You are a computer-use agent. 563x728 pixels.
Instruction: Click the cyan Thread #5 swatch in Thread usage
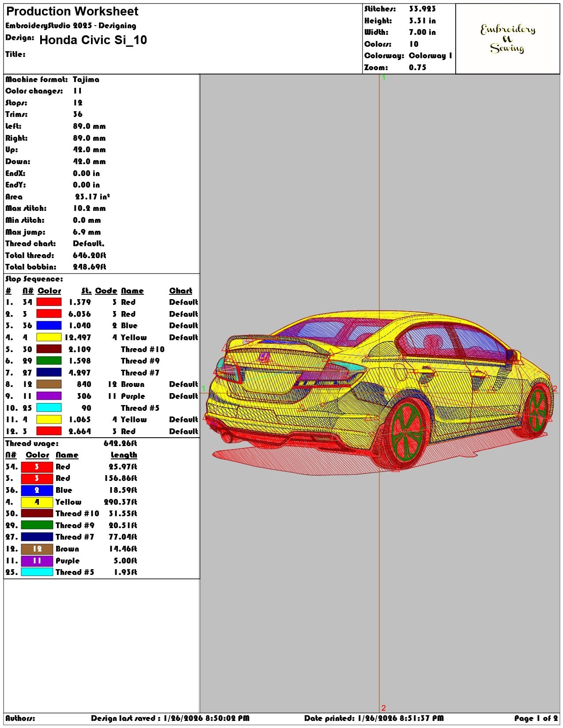(37, 572)
